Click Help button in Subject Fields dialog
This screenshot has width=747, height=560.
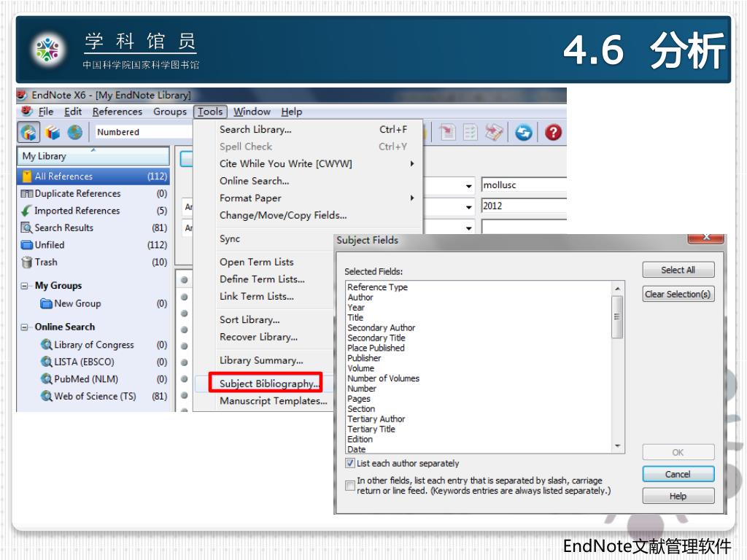tap(678, 496)
